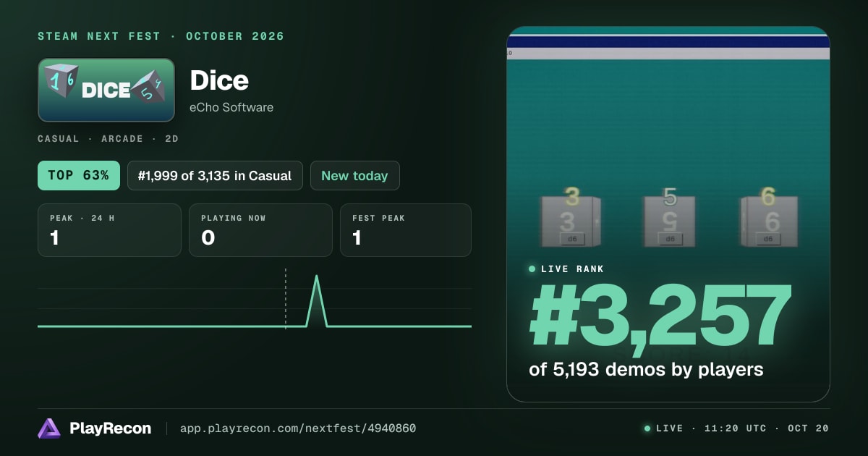868x456 pixels.
Task: Click the Playing Now stat card
Action: click(260, 230)
